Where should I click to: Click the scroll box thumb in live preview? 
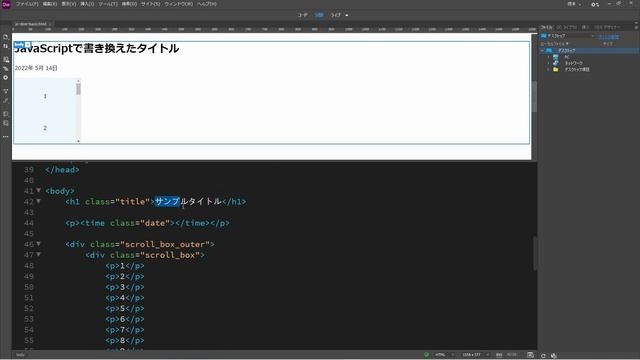click(78, 89)
